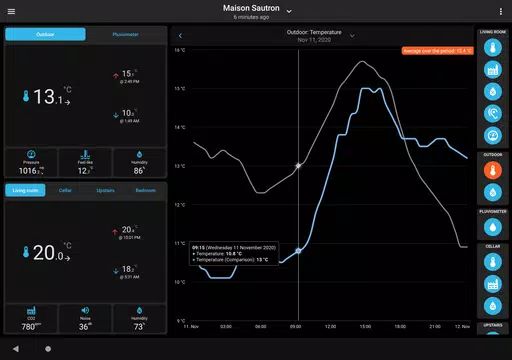The image size is (512, 360).
Task: Open the outdoor Pressure tile
Action: [x=31, y=163]
